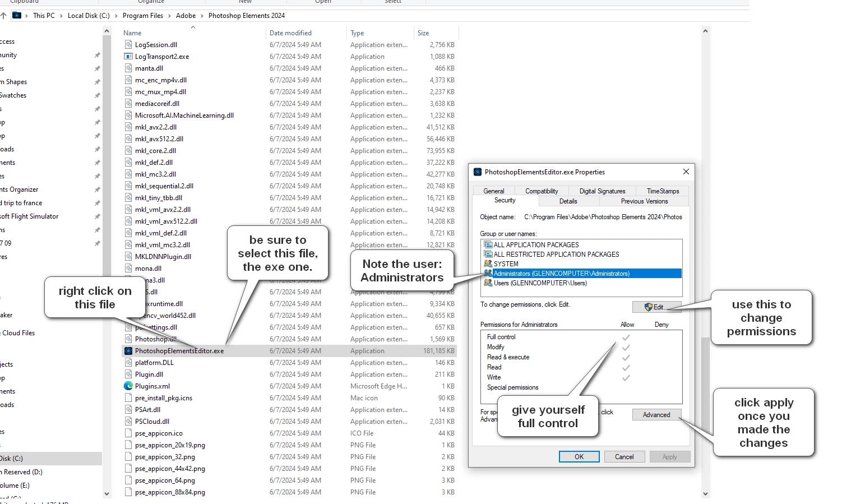Viewport: 842px width, 504px height.
Task: Click the Users group icon in Properties
Action: click(x=488, y=283)
